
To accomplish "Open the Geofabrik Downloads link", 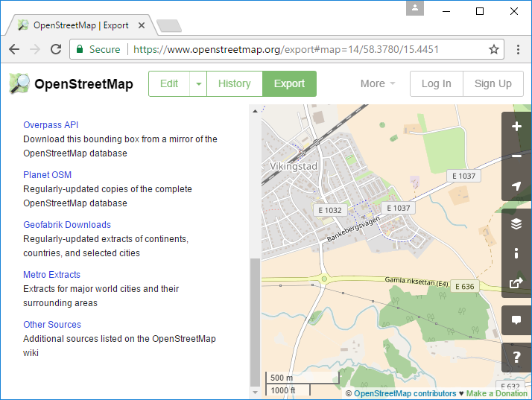I will coord(67,225).
